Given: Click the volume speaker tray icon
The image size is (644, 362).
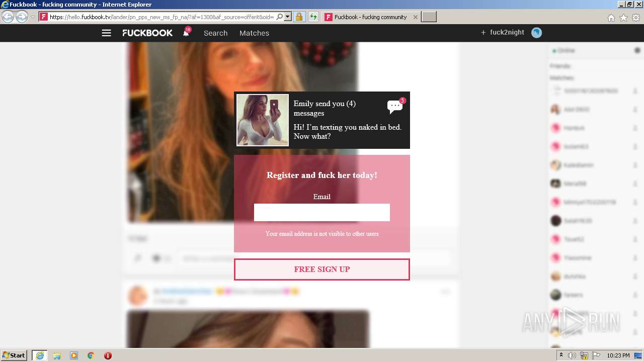Looking at the screenshot, I should (572, 355).
